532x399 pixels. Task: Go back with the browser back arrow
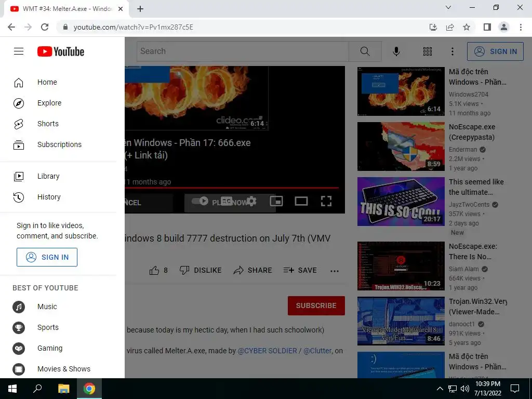coord(11,27)
